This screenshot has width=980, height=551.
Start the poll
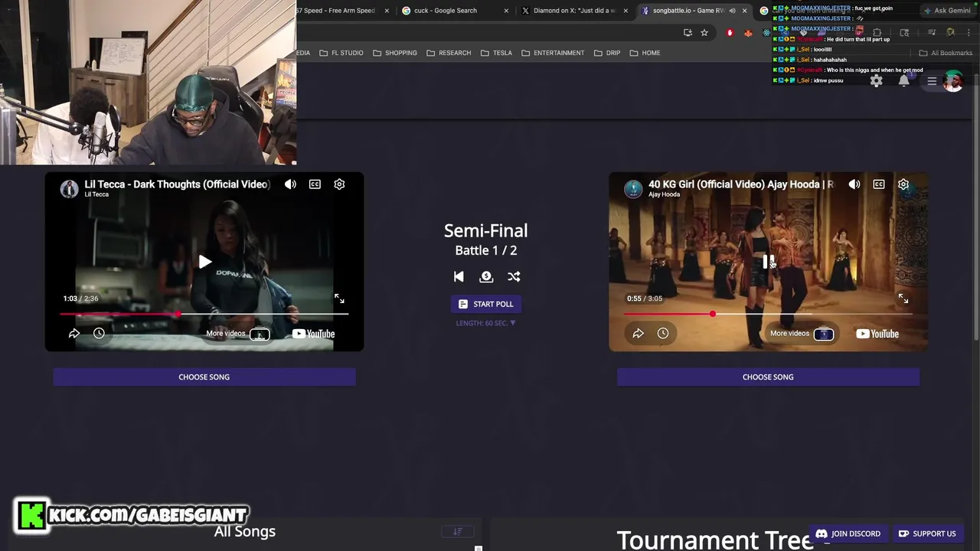tap(486, 304)
